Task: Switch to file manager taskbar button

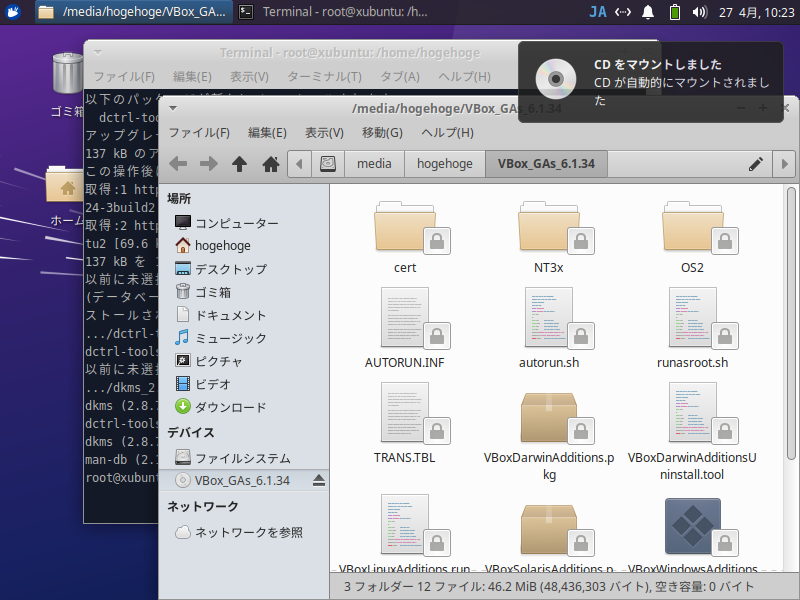Action: (x=134, y=11)
